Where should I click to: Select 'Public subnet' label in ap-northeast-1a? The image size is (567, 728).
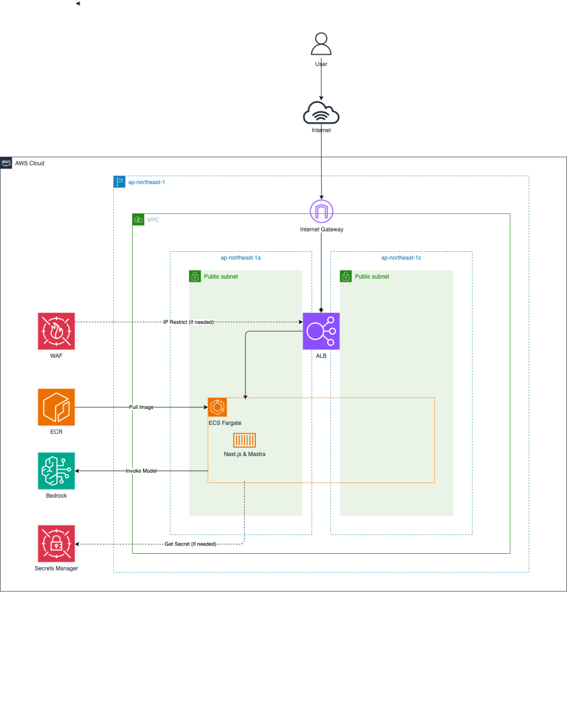pyautogui.click(x=221, y=277)
